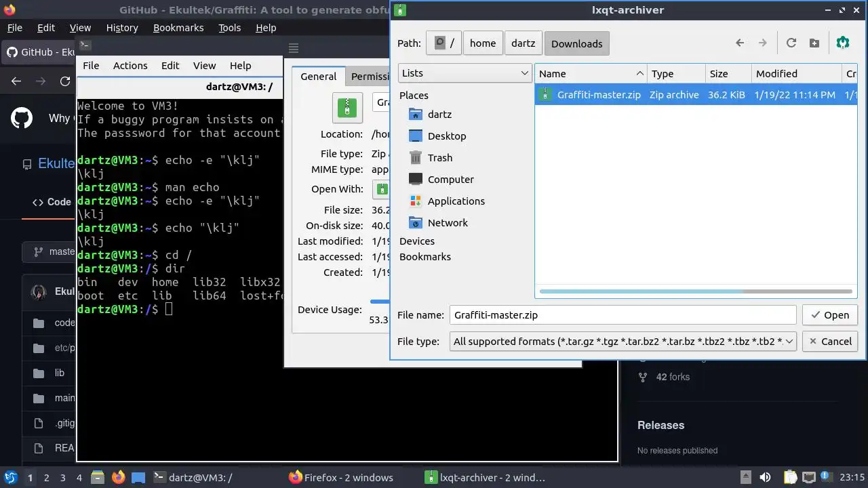Click the zip archive icon in properties
Viewport: 868px width, 488px height.
click(347, 108)
